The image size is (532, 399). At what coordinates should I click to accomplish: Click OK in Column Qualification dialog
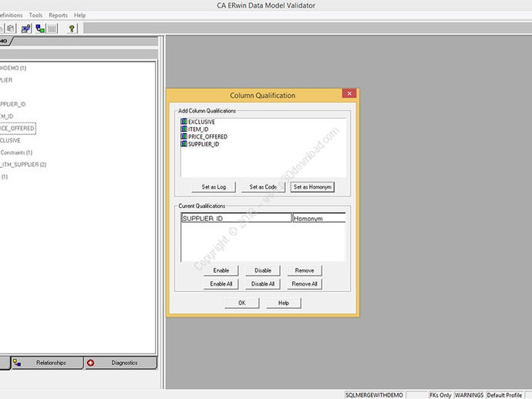[242, 303]
